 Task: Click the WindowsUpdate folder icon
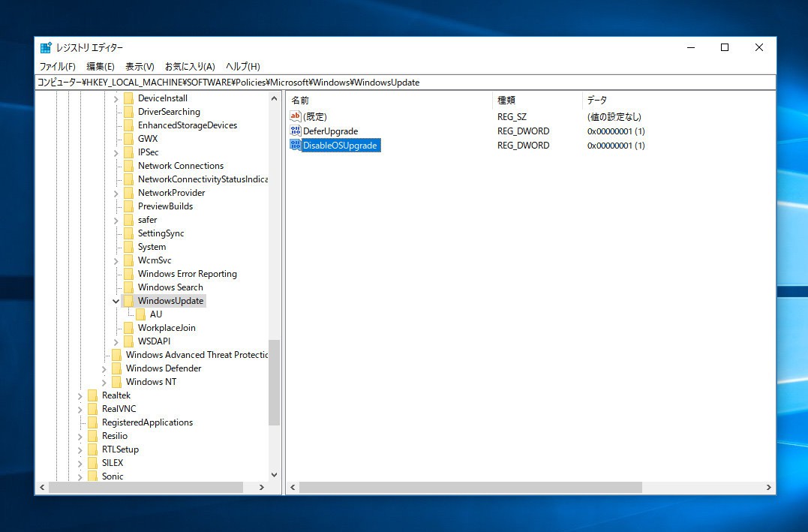tap(128, 301)
